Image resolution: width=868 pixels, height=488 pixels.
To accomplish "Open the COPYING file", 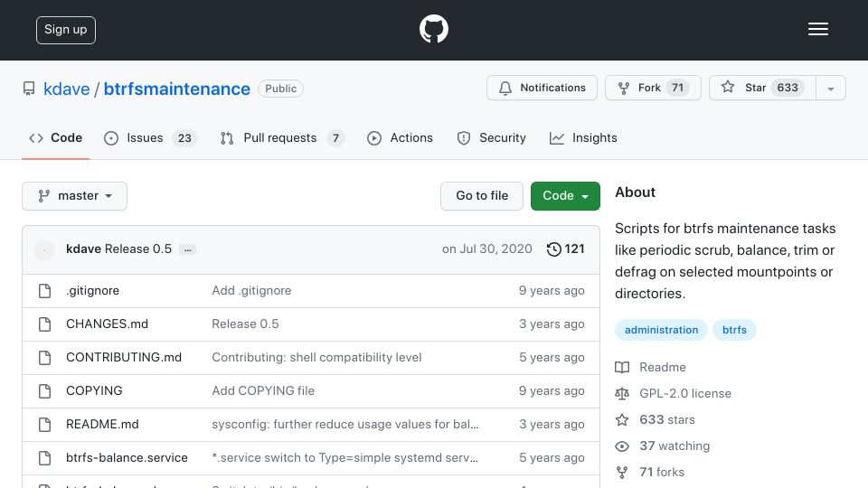I will 94,390.
